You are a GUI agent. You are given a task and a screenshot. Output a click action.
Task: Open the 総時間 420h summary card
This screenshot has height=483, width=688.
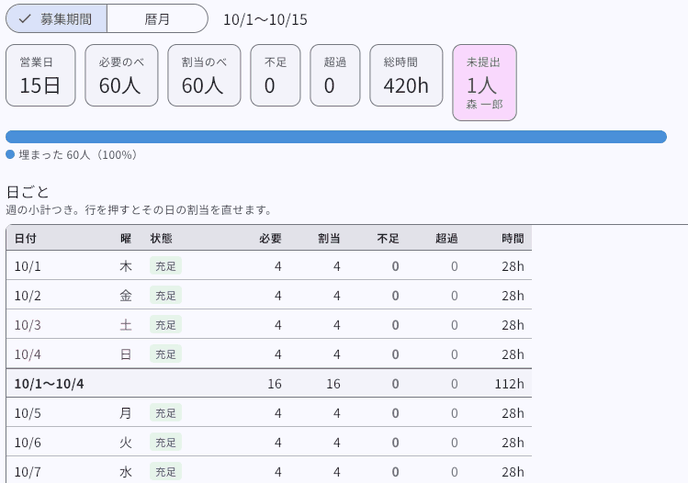(x=406, y=75)
